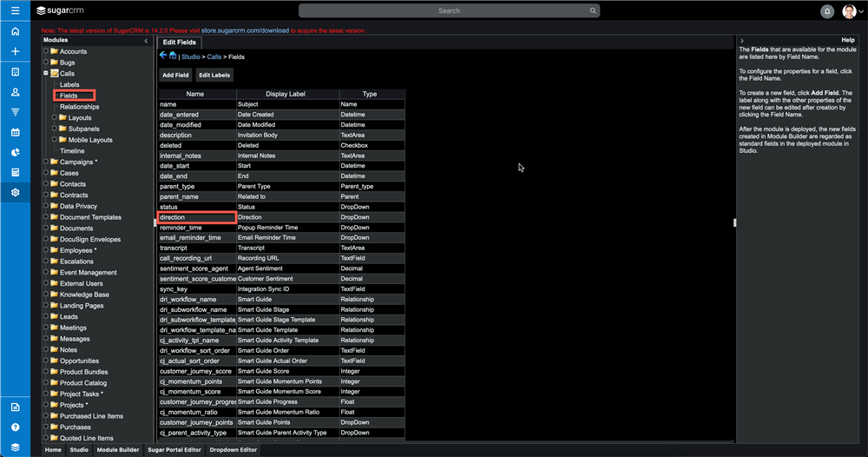Select Relationships under the Calls module
868x457 pixels.
[x=80, y=107]
